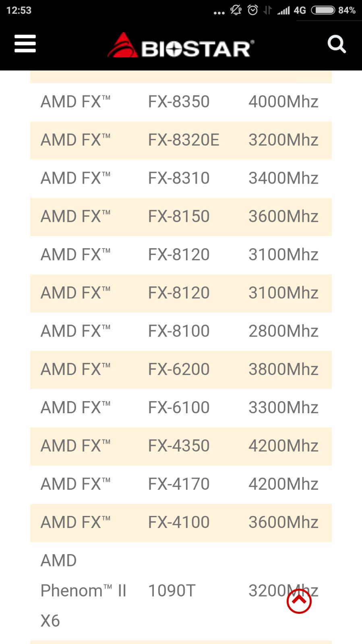Select the Phenom II X6 1090T entry
Screen dimensions: 362x644
tap(181, 591)
